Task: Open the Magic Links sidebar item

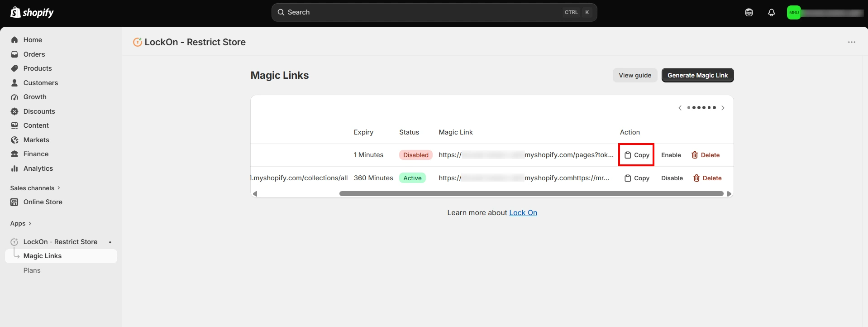Action: pyautogui.click(x=61, y=256)
